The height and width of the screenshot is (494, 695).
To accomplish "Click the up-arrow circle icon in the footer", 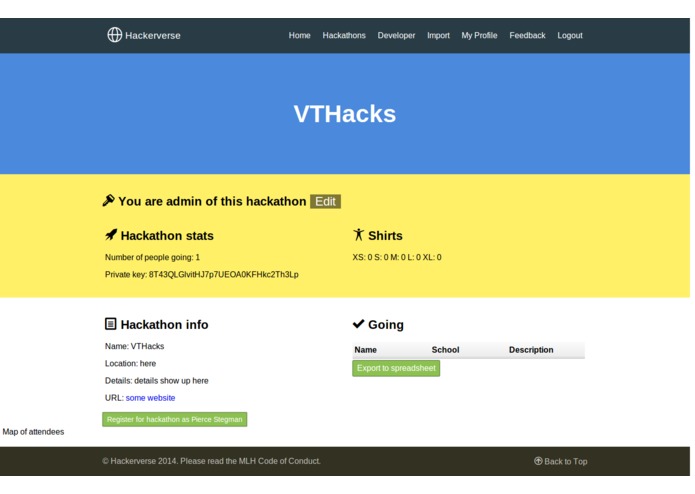I will tap(538, 461).
